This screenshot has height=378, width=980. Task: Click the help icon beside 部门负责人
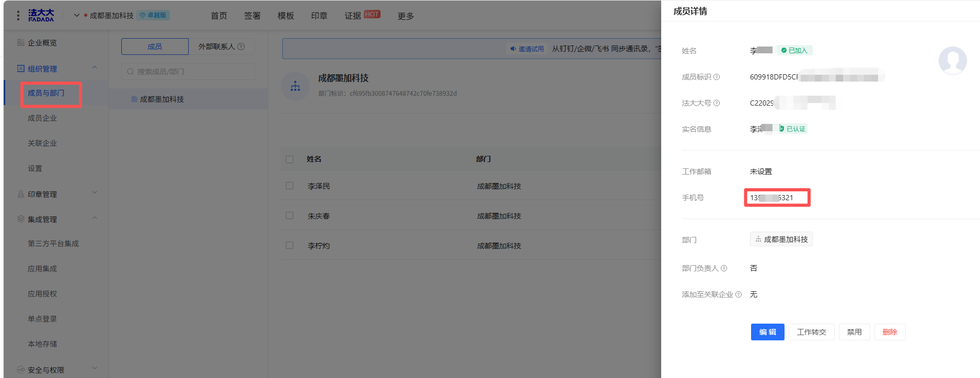(x=724, y=268)
